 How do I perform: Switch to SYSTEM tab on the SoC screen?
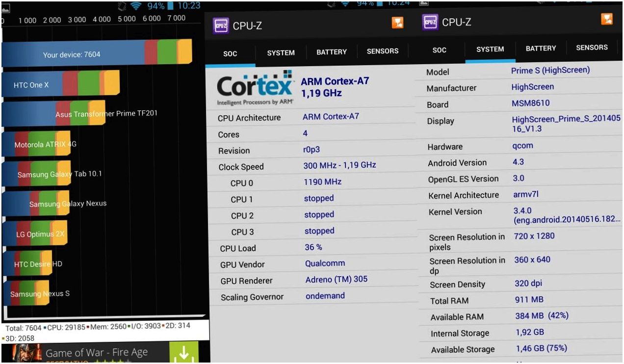click(281, 53)
